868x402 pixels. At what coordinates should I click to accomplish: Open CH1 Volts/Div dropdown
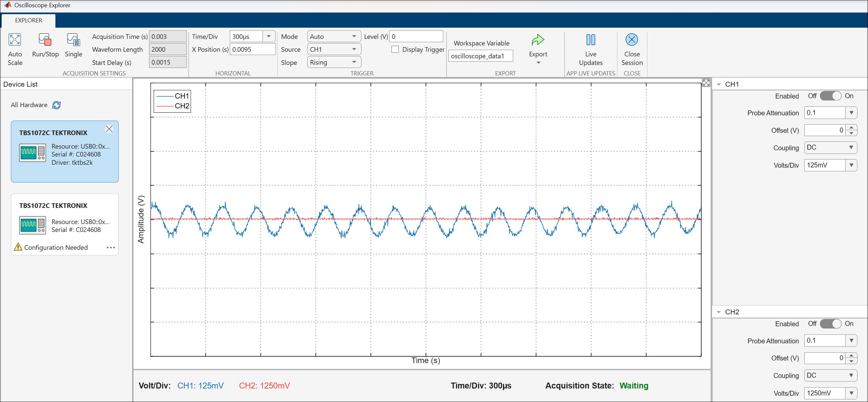pyautogui.click(x=851, y=165)
